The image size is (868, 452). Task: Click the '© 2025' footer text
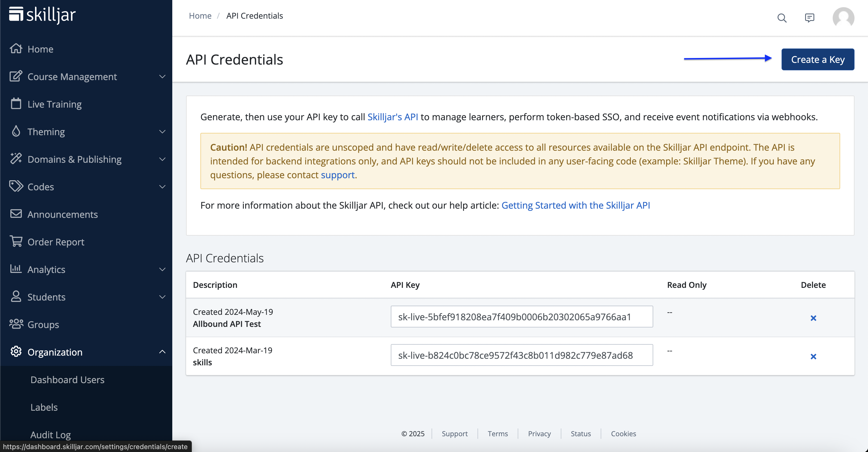413,433
